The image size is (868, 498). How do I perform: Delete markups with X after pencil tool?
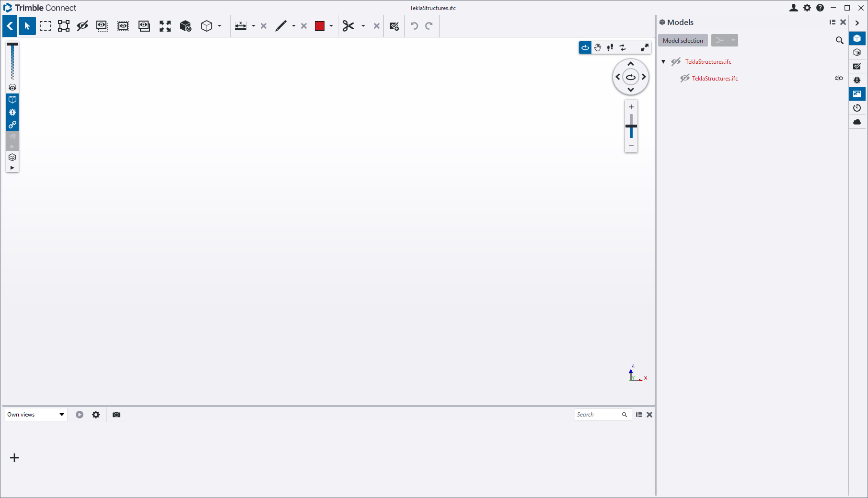click(x=304, y=26)
